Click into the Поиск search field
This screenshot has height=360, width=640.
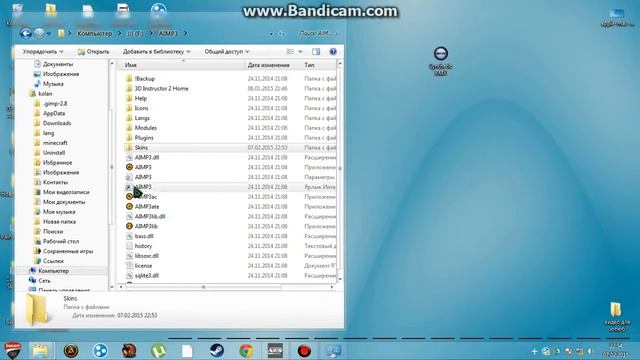[318, 33]
